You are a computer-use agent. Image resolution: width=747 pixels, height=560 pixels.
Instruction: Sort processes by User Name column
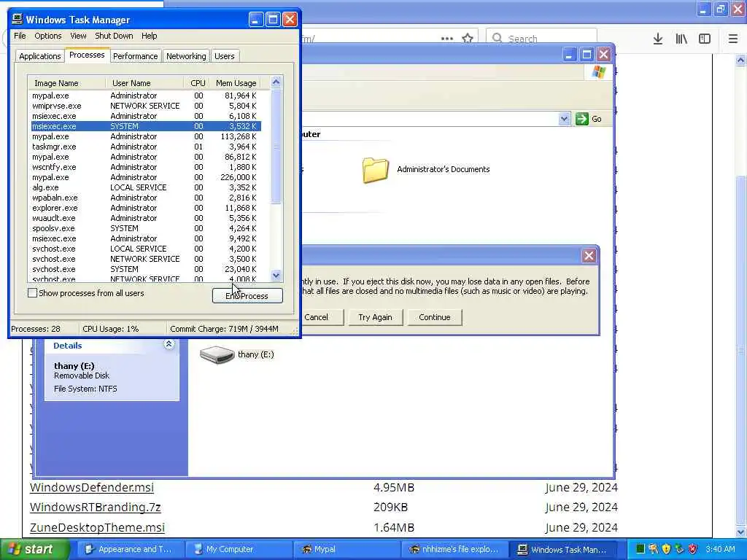[144, 83]
